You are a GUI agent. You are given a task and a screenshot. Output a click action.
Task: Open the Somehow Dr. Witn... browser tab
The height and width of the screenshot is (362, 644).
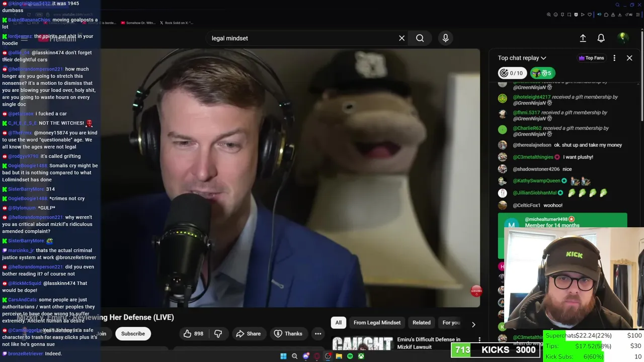click(137, 23)
